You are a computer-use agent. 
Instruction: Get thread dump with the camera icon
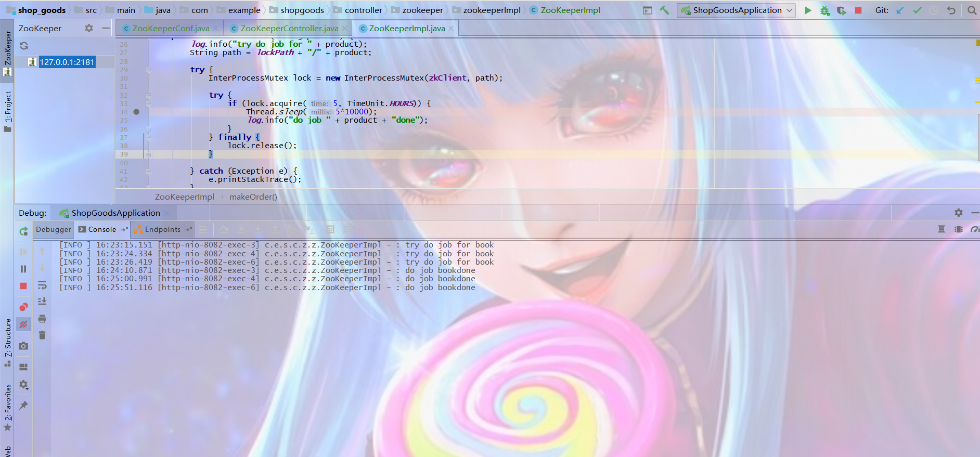pyautogui.click(x=23, y=346)
